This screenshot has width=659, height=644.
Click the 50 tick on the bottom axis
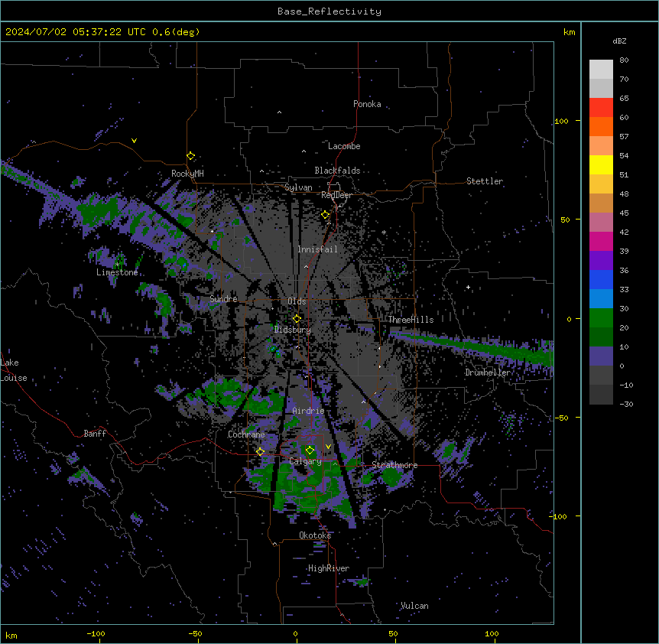point(394,633)
